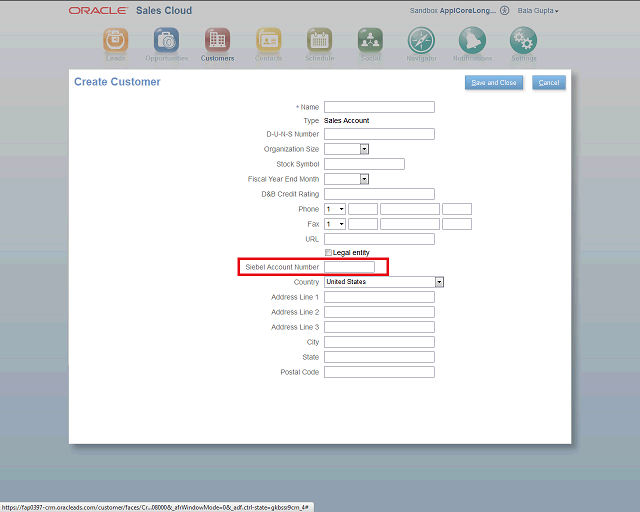Open the Contacts card icon
This screenshot has height=512, width=640.
[268, 40]
